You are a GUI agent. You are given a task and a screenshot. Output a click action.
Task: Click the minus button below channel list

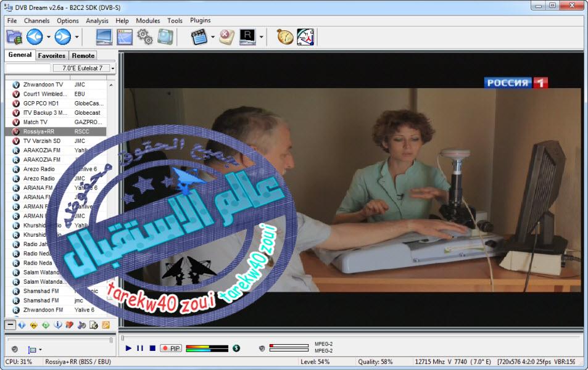[x=10, y=325]
